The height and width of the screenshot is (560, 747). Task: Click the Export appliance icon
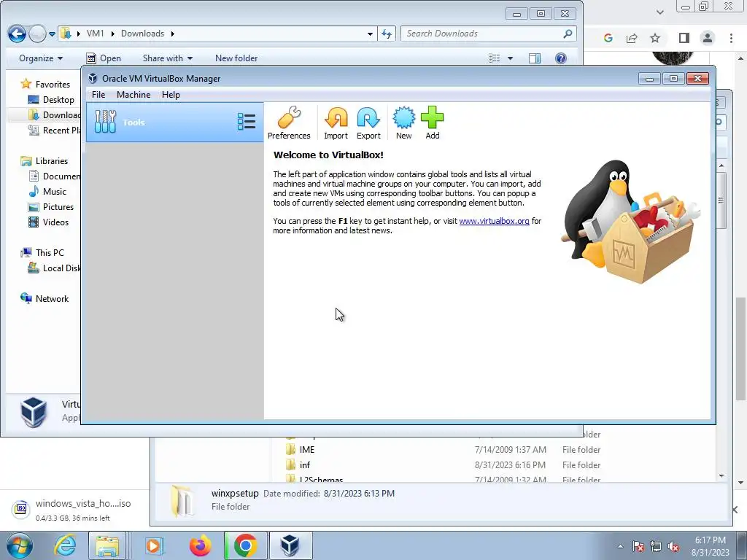(368, 122)
